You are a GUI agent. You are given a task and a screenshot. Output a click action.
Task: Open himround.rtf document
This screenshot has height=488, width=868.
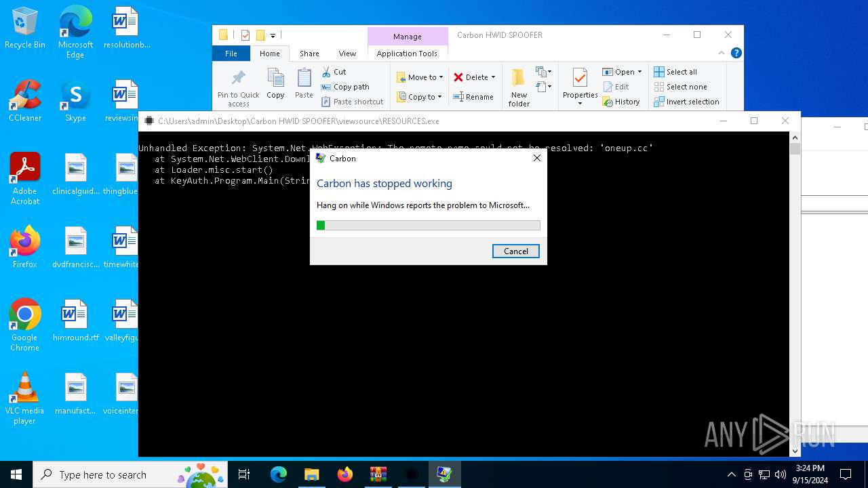click(x=75, y=321)
